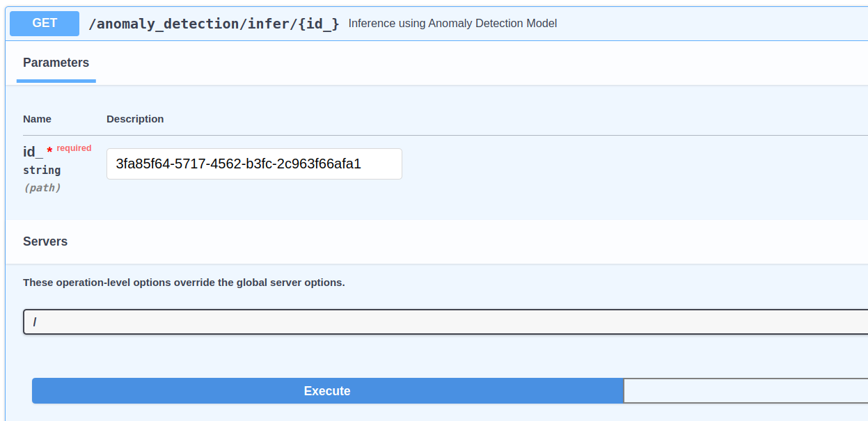
Task: Click the blue GET method badge
Action: tap(45, 23)
